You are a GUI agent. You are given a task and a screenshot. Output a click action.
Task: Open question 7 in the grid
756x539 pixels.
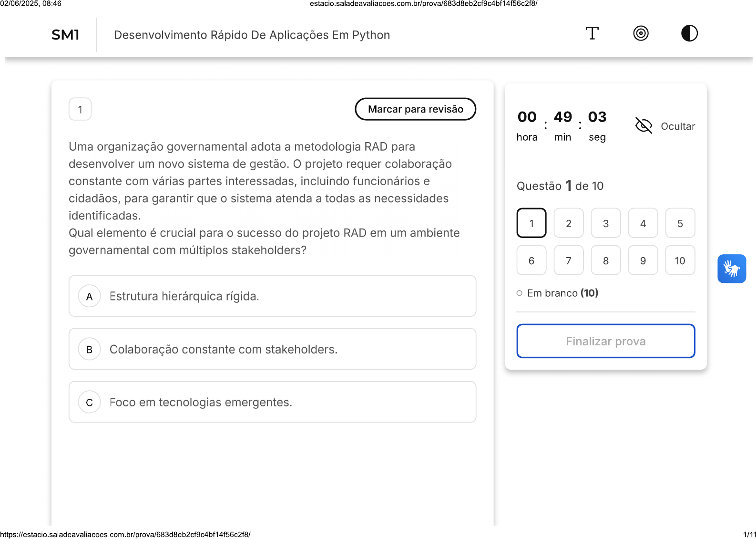pyautogui.click(x=569, y=260)
